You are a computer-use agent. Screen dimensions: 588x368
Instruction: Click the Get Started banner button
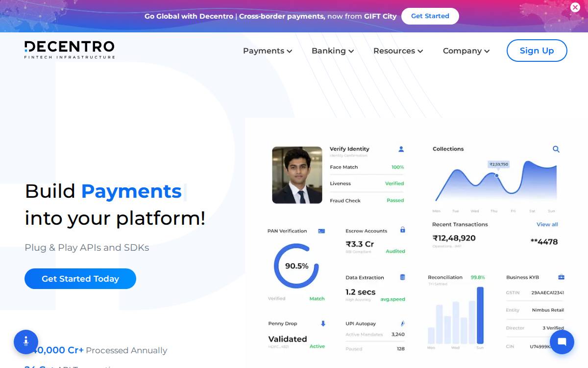click(430, 16)
